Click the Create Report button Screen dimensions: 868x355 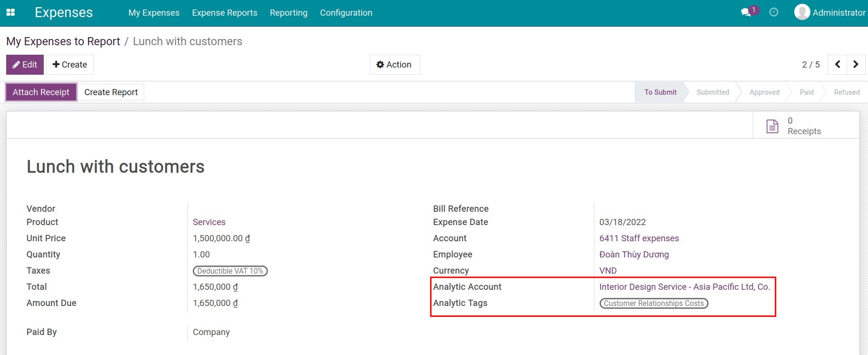point(111,92)
